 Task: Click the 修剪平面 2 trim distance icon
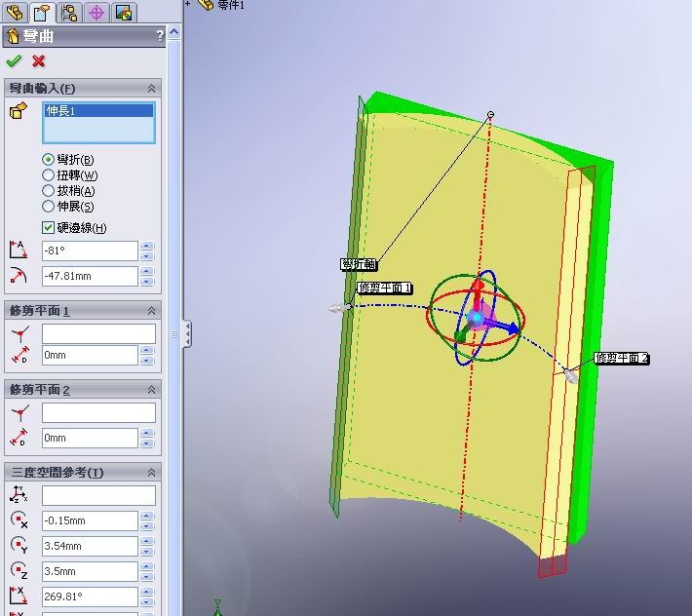19,438
